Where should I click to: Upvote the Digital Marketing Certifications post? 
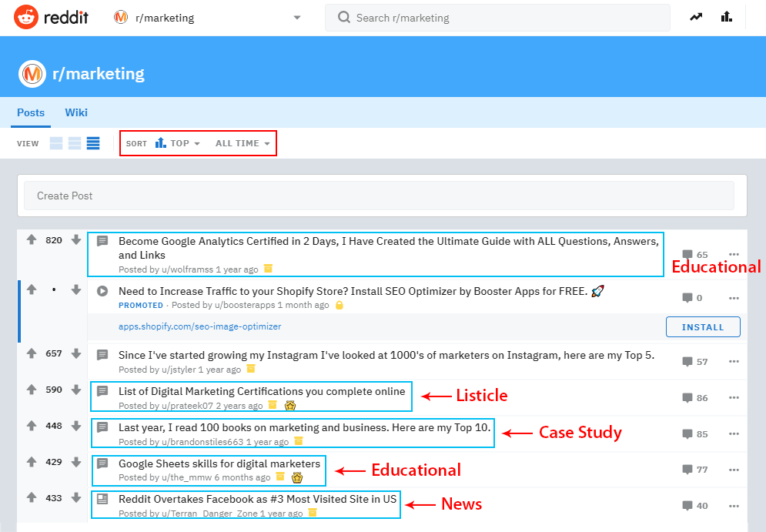click(32, 390)
